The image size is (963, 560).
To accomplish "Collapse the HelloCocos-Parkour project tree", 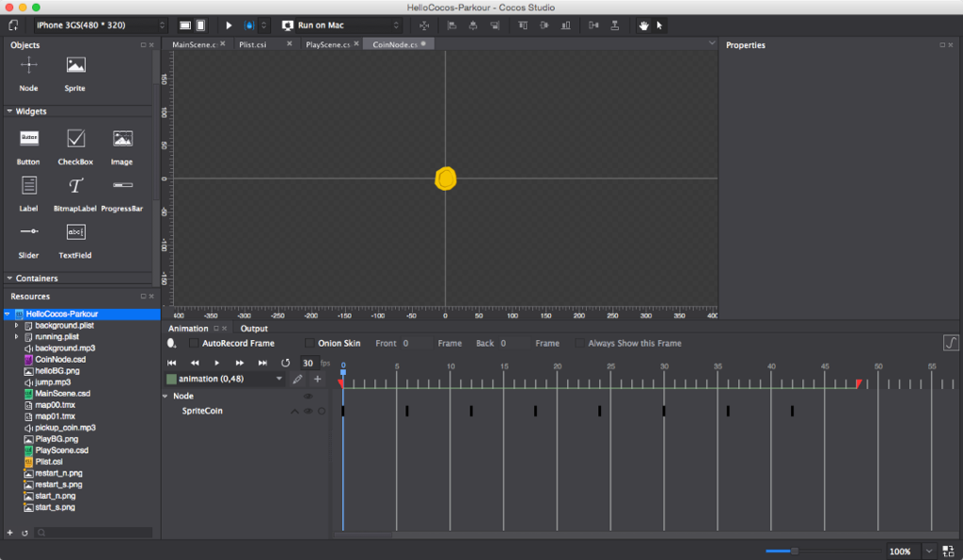I will pos(8,314).
